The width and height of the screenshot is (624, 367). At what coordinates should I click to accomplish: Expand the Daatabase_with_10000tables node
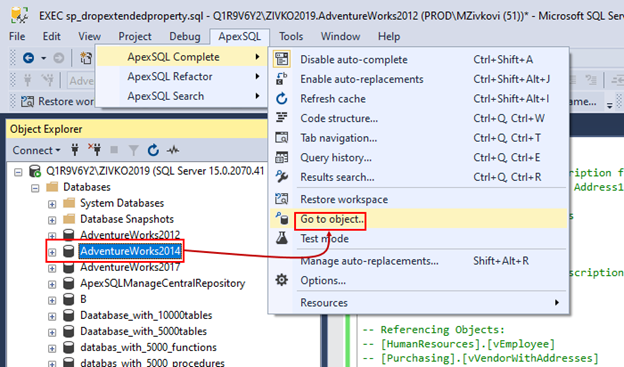(52, 316)
